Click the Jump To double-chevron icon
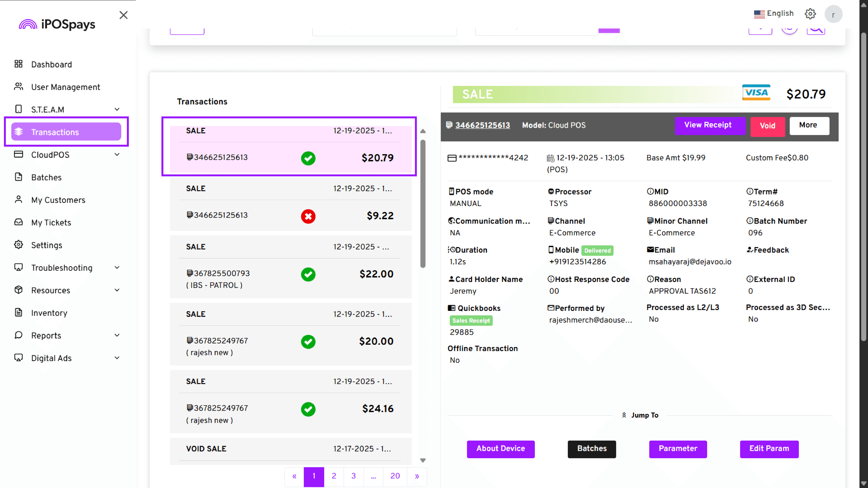The width and height of the screenshot is (868, 488). point(624,415)
